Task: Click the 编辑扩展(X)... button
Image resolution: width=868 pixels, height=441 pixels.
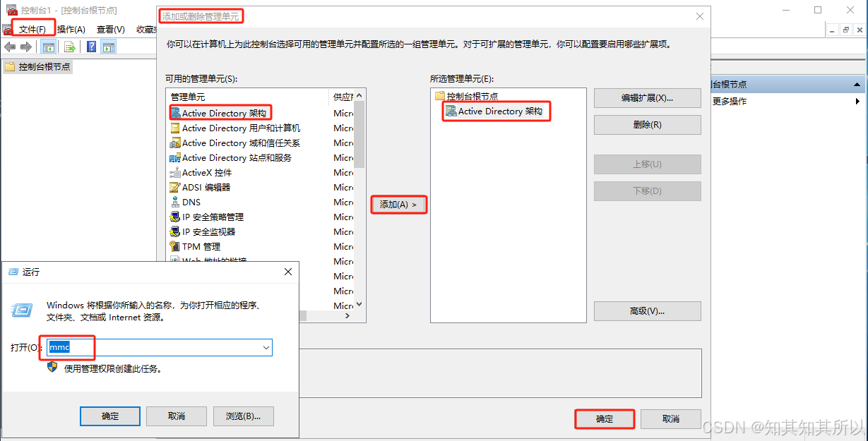Action: click(647, 98)
